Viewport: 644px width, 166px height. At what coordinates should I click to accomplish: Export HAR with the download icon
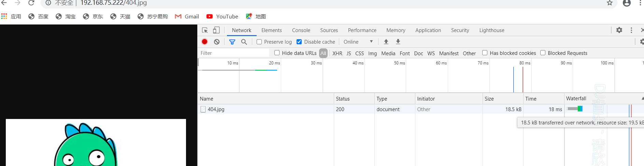pos(398,42)
